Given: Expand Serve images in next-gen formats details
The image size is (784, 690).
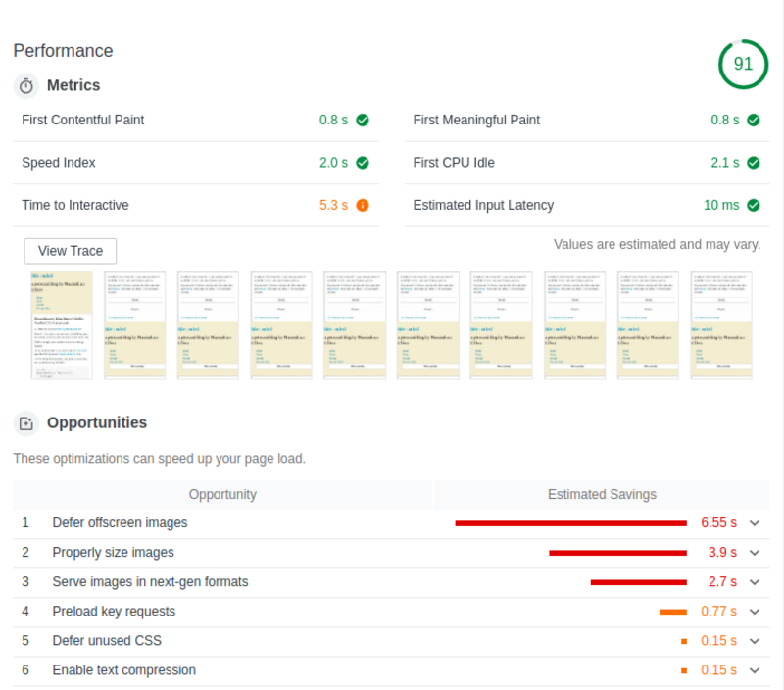Looking at the screenshot, I should click(x=755, y=582).
